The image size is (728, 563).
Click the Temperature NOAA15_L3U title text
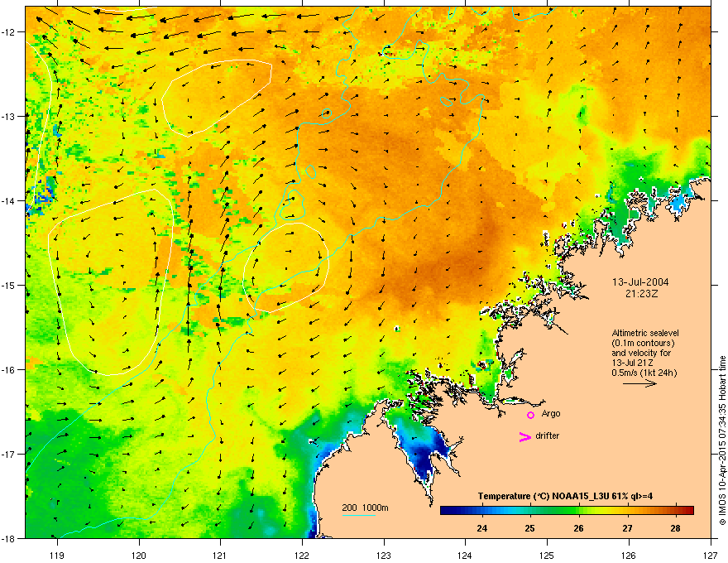(565, 496)
